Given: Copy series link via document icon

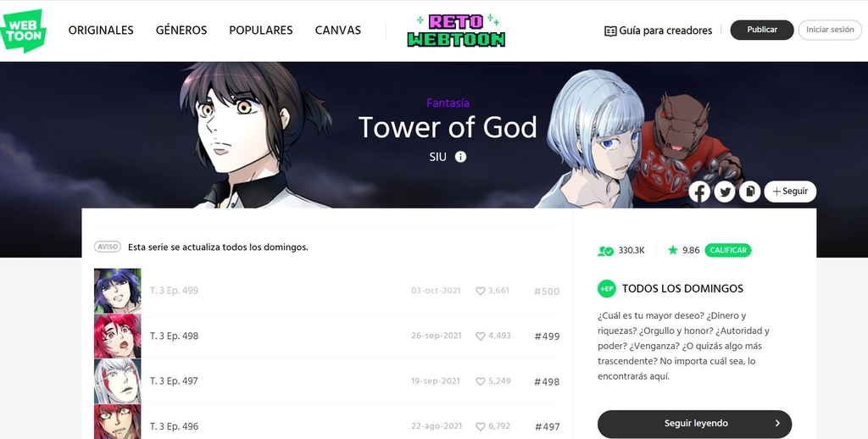Looking at the screenshot, I should coord(749,192).
